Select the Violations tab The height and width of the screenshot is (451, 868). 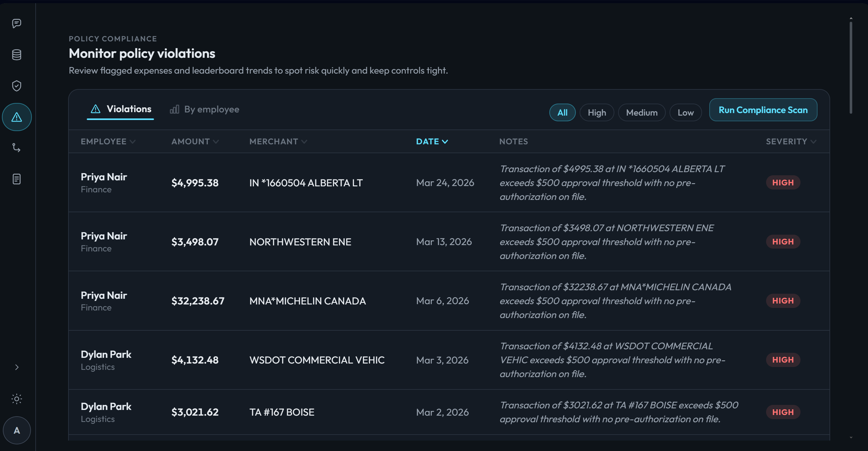(x=121, y=109)
